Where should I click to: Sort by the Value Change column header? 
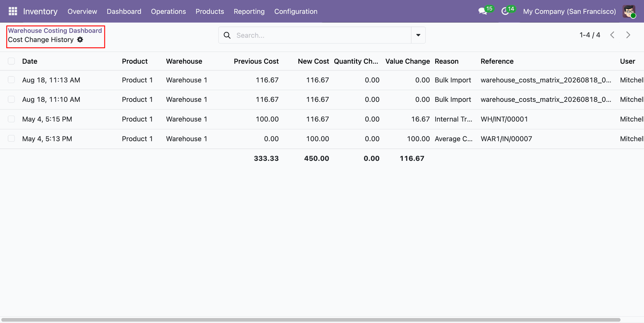[408, 61]
